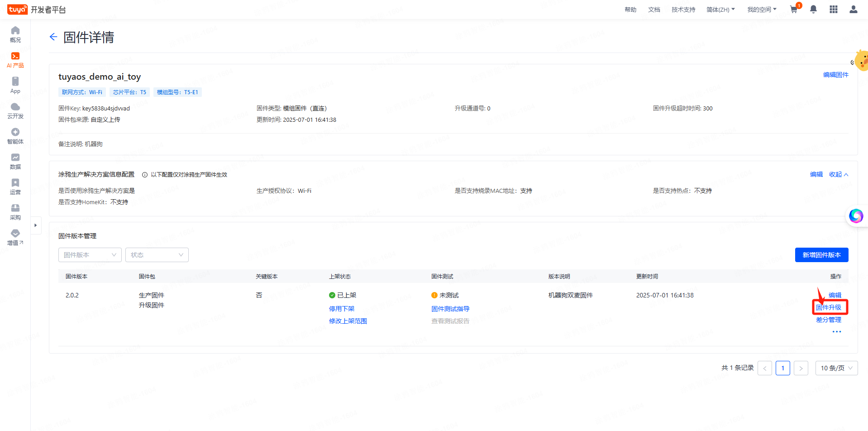The image size is (868, 431).
Task: Click firmware name tuyaos_demo_ai_toy
Action: click(x=100, y=77)
